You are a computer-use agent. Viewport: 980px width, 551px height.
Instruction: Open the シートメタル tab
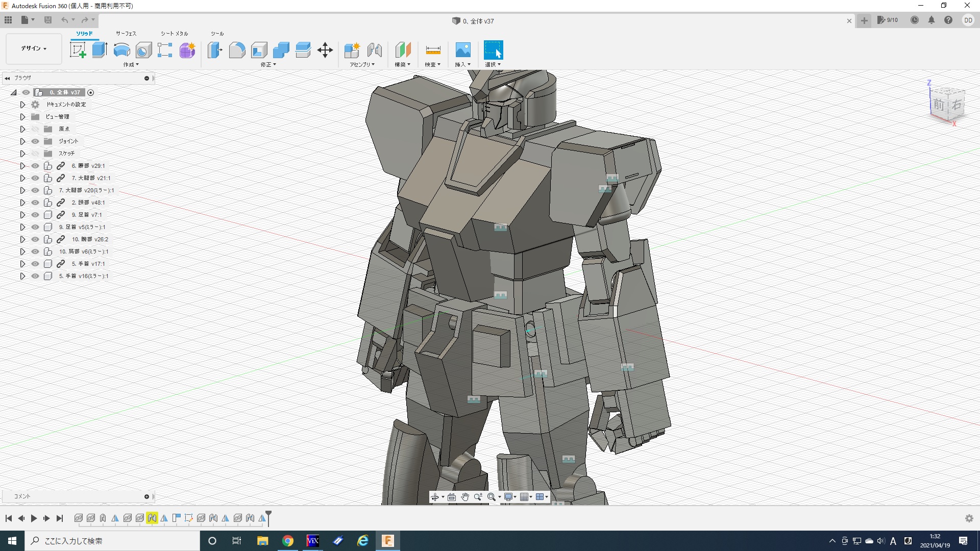point(174,34)
